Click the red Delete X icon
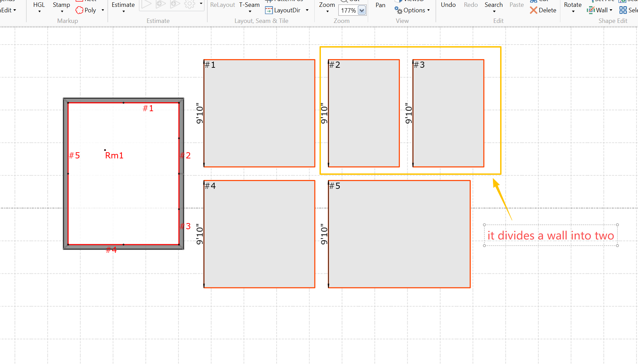Screen dimensions: 638x364 (533, 10)
